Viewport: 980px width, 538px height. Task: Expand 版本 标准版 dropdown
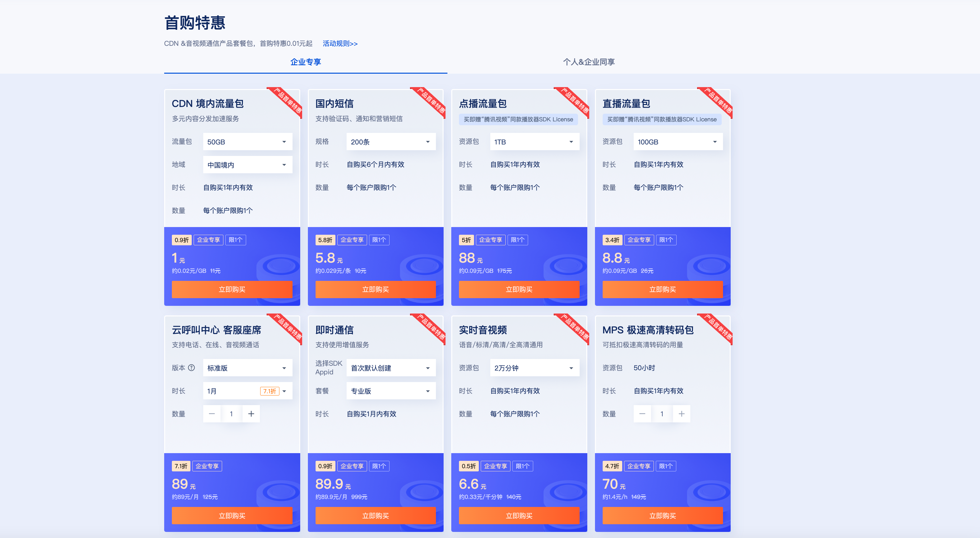(x=247, y=368)
